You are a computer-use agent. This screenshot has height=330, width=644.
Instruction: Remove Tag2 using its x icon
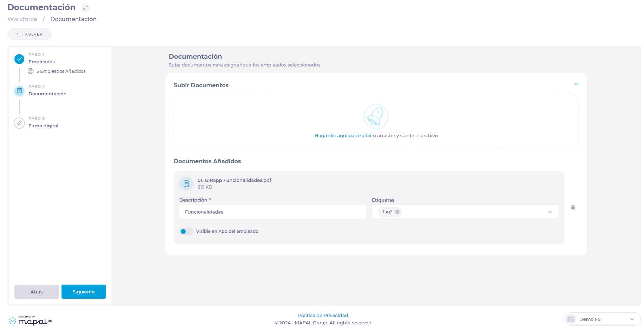tap(397, 212)
